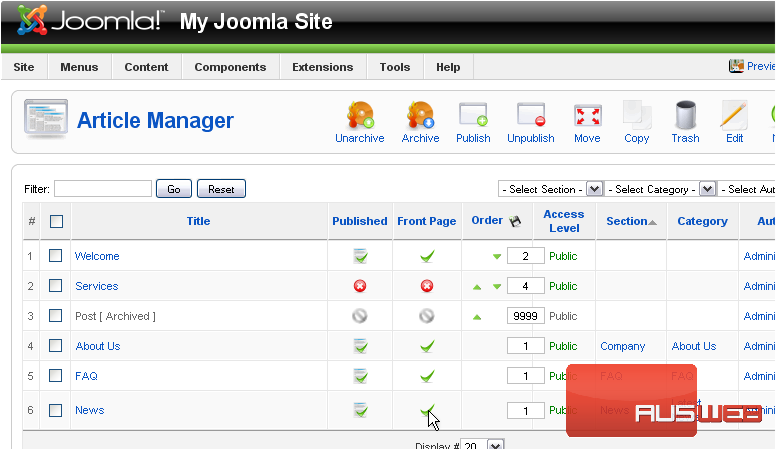
Task: Click the Unarchive toolbar icon
Action: [x=359, y=116]
